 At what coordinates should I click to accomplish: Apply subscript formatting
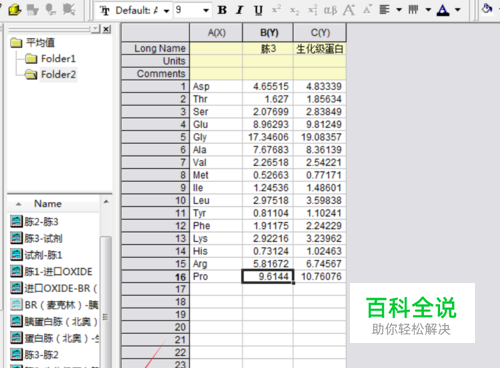294,11
